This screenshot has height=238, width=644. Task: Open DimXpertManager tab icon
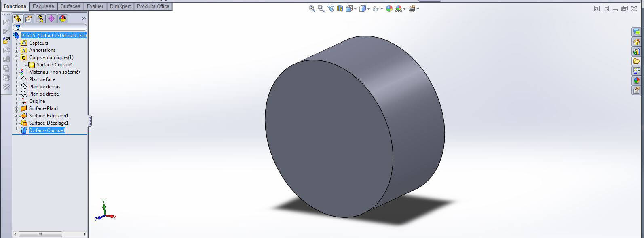click(x=51, y=19)
